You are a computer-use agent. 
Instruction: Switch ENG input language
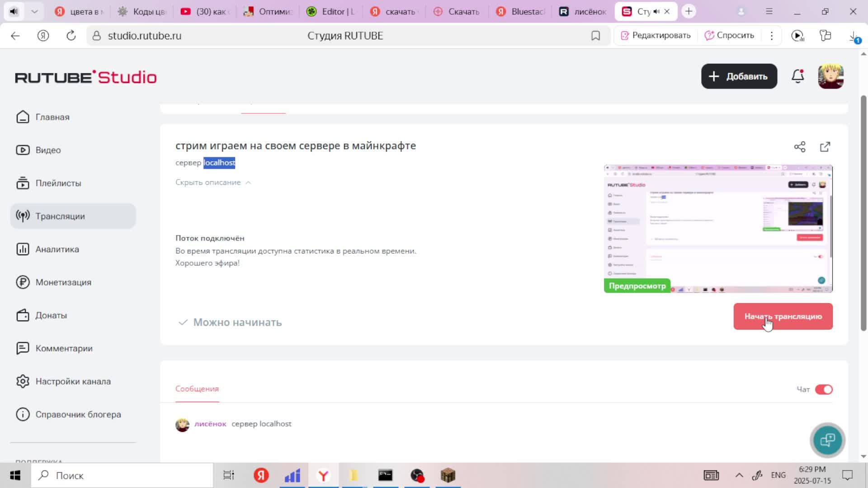click(x=778, y=475)
